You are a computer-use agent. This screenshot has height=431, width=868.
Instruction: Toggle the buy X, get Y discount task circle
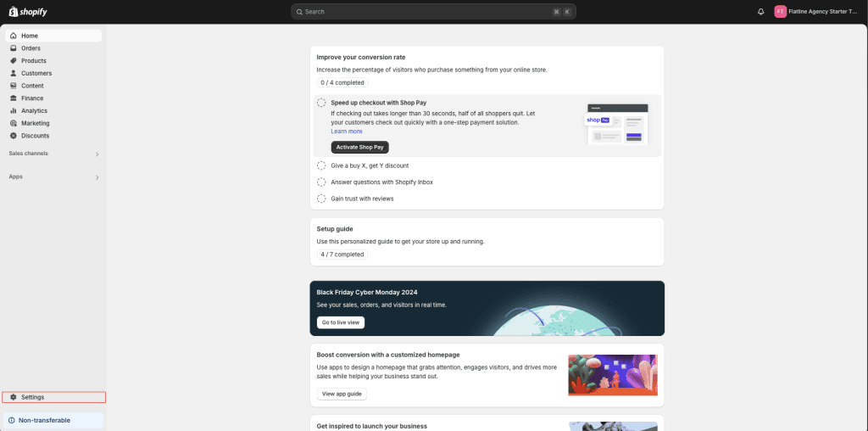[x=321, y=165]
